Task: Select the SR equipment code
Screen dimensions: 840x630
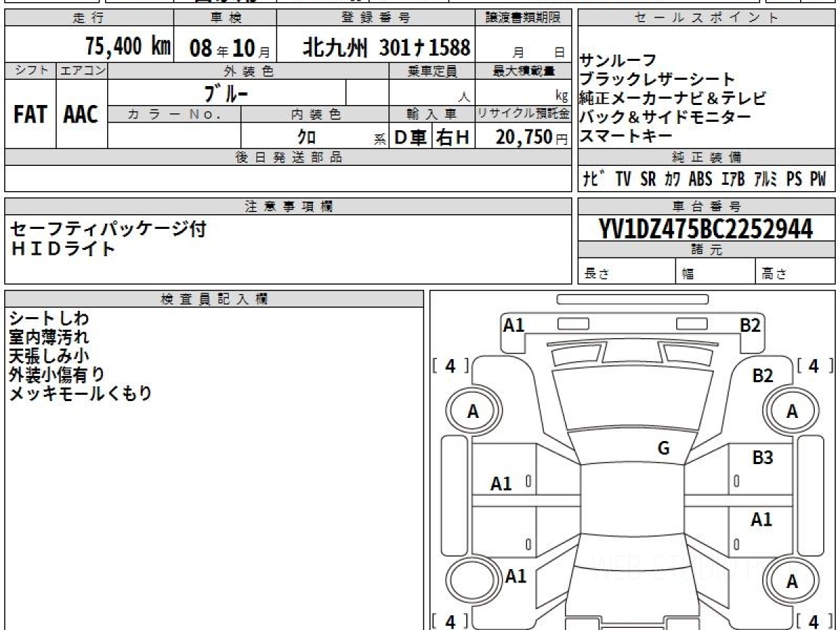Action: (x=648, y=179)
